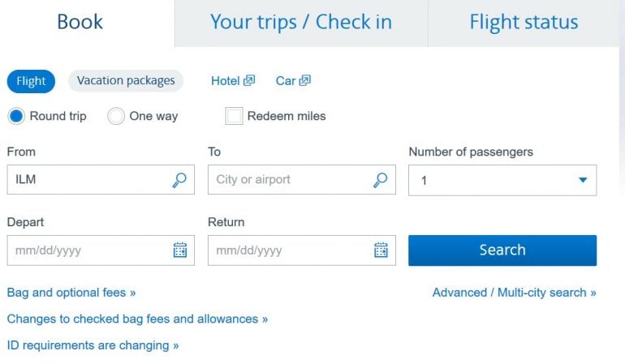Switch to the Flight status tab

(x=524, y=22)
